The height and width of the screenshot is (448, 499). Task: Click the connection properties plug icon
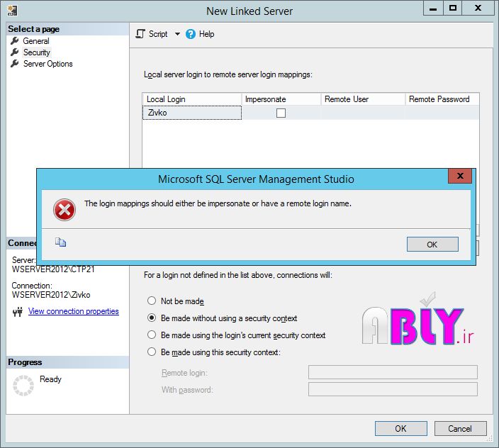[18, 312]
